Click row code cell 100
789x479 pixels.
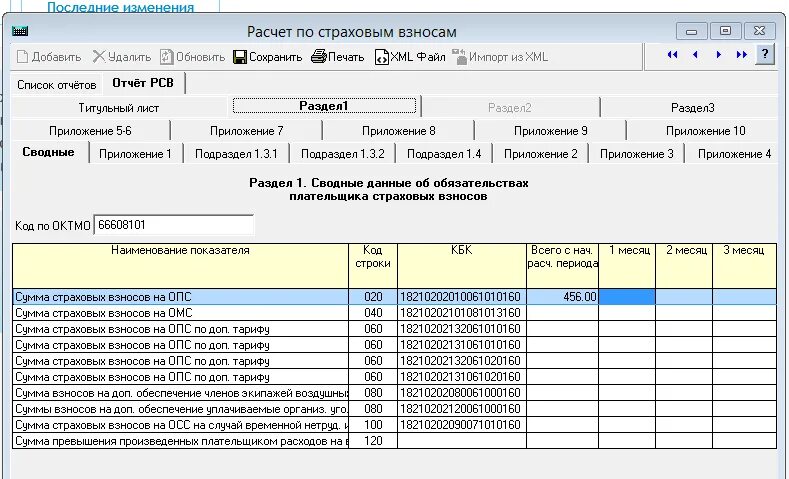373,425
